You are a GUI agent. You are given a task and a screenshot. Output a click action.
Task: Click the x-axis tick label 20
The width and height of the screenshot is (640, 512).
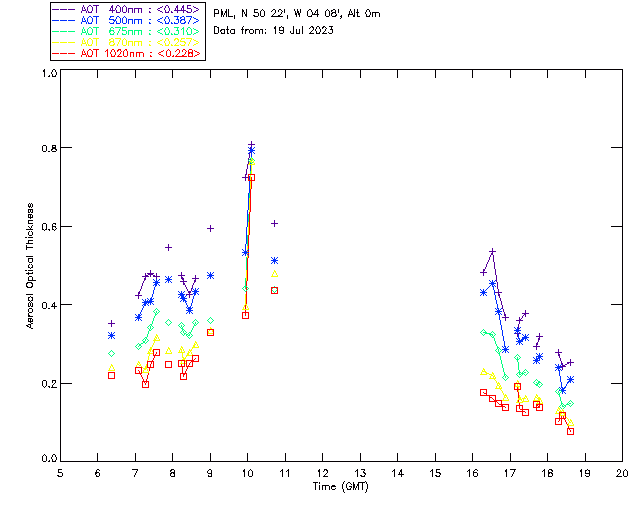coord(622,473)
